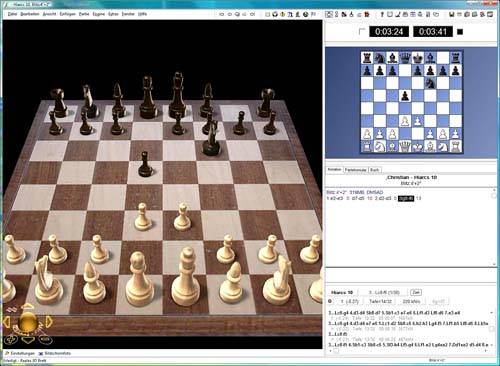
Task: Click the black queen on d8 on the 2D board
Action: point(405,58)
